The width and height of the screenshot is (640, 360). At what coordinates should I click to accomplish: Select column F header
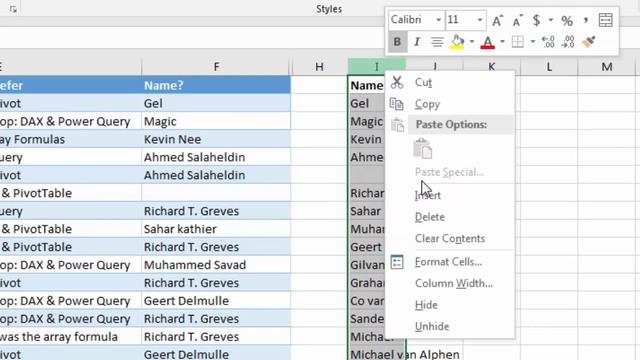216,67
